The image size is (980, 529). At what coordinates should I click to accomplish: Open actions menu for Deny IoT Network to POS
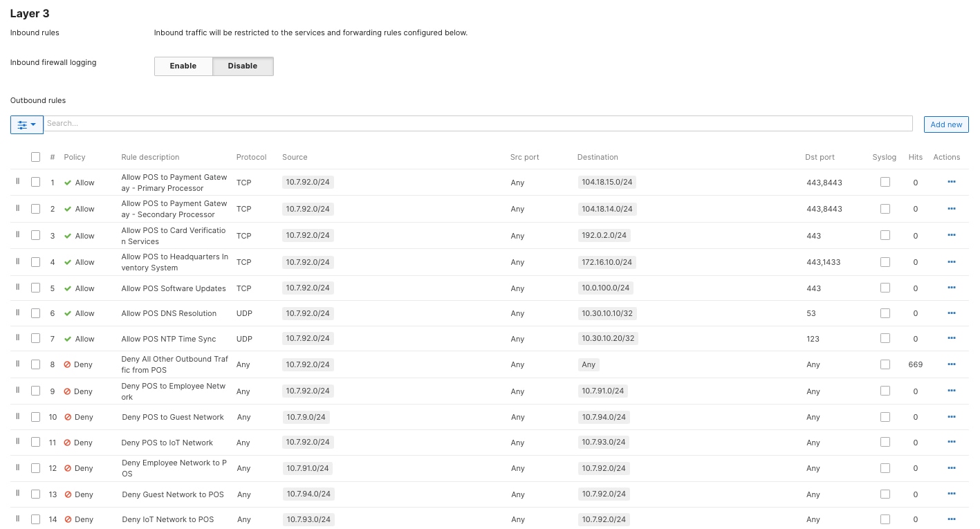click(x=951, y=519)
